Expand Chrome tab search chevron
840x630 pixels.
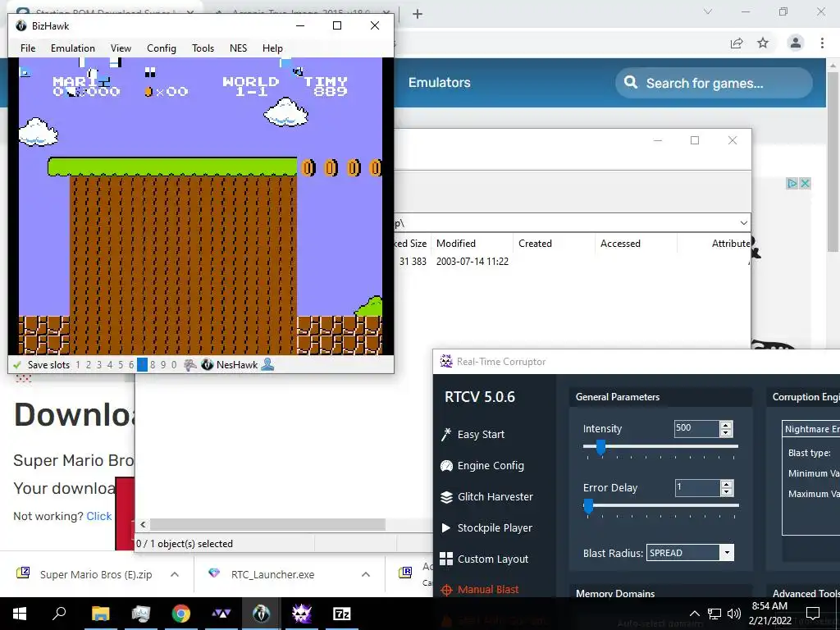[x=708, y=11]
